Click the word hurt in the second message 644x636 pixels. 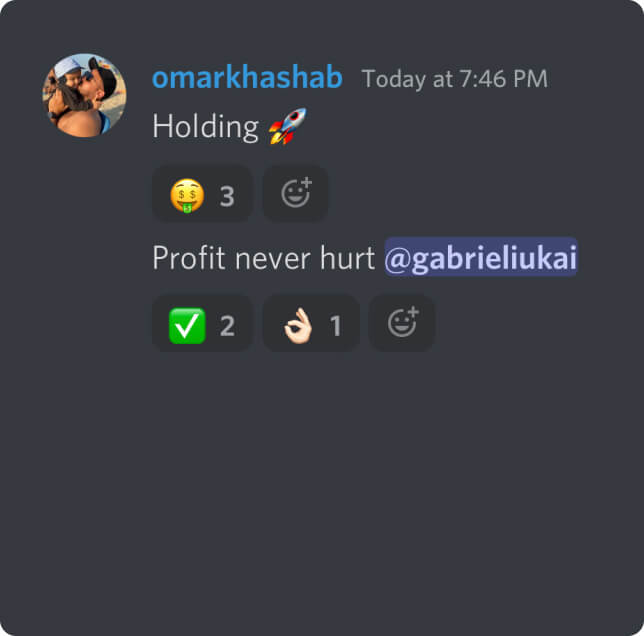(347, 258)
